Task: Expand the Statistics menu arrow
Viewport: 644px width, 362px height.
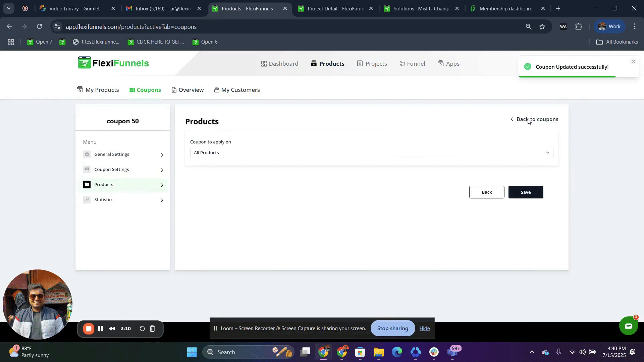Action: [x=162, y=200]
